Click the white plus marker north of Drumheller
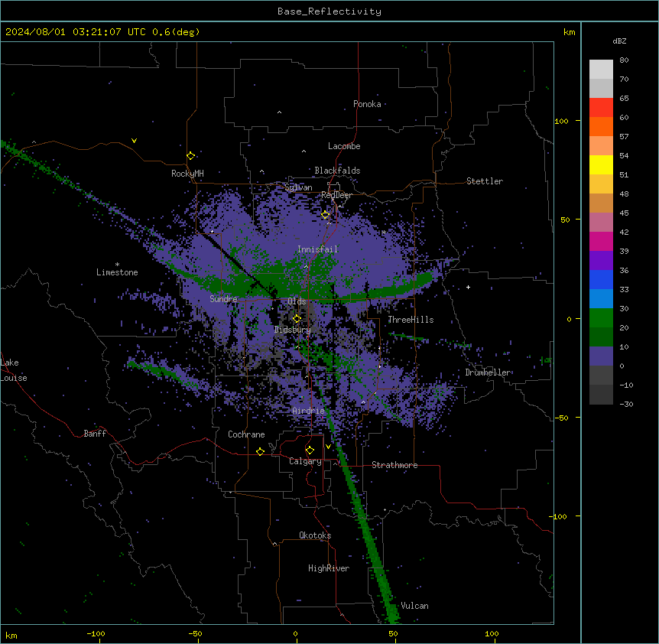The height and width of the screenshot is (644, 659). pyautogui.click(x=468, y=287)
